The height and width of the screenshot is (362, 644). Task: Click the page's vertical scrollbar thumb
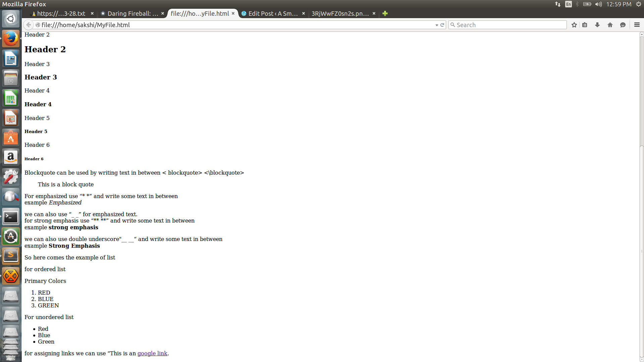641,251
